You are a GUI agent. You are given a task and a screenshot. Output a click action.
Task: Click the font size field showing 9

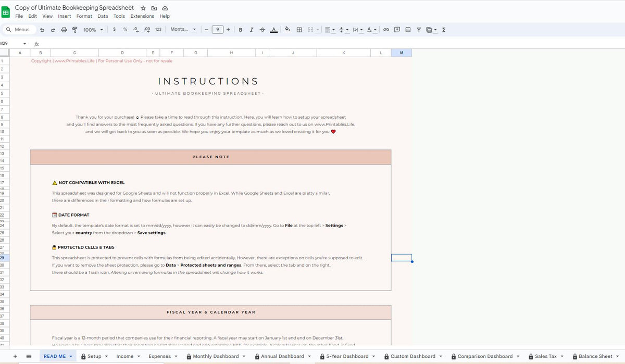click(x=217, y=29)
